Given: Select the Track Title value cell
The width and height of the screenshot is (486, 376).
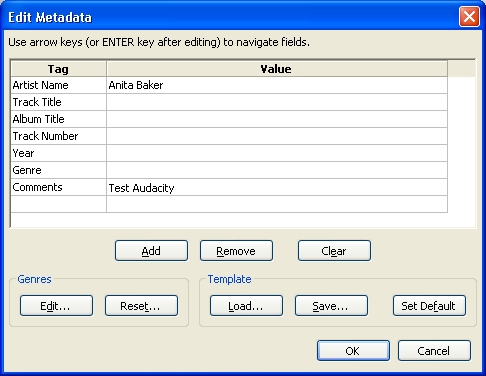Looking at the screenshot, I should point(277,102).
